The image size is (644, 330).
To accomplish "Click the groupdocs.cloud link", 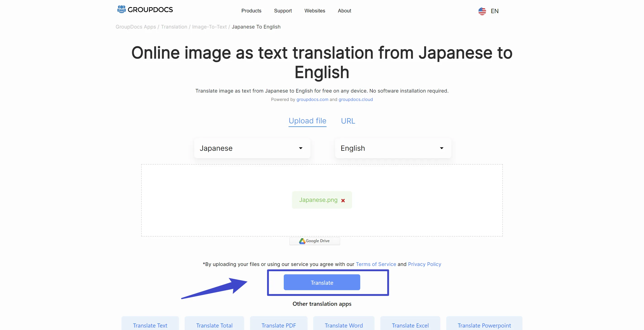I will coord(356,100).
